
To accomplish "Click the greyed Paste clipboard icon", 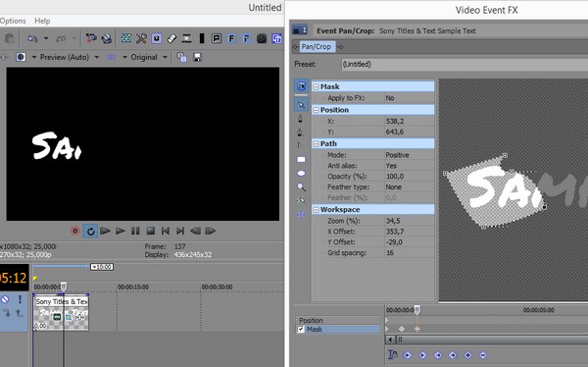I will [x=10, y=38].
